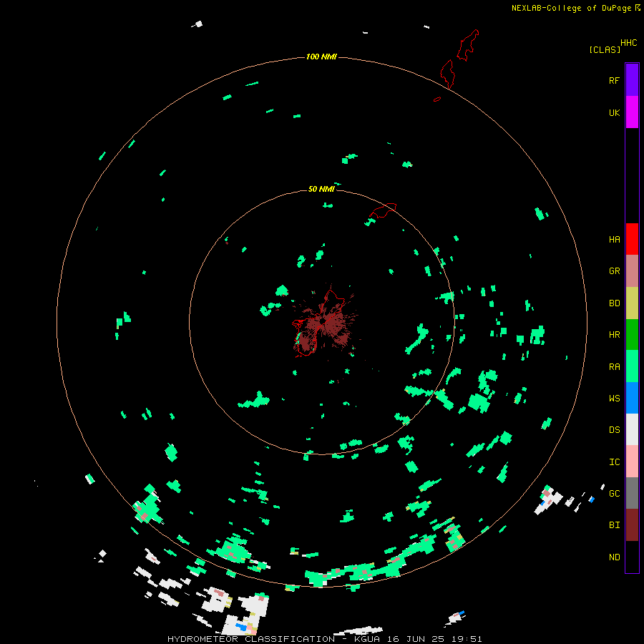
Task: Click the 100 NMI range ring label
Action: pyautogui.click(x=321, y=57)
